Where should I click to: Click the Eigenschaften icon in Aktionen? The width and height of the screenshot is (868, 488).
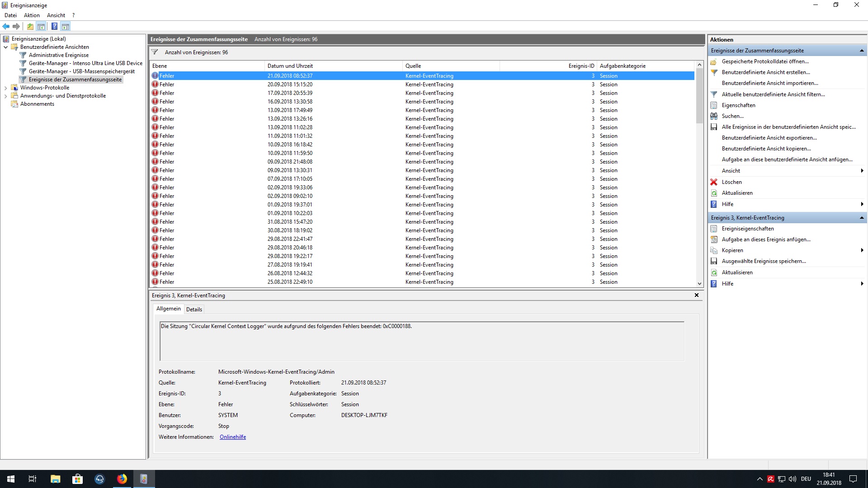click(x=714, y=105)
